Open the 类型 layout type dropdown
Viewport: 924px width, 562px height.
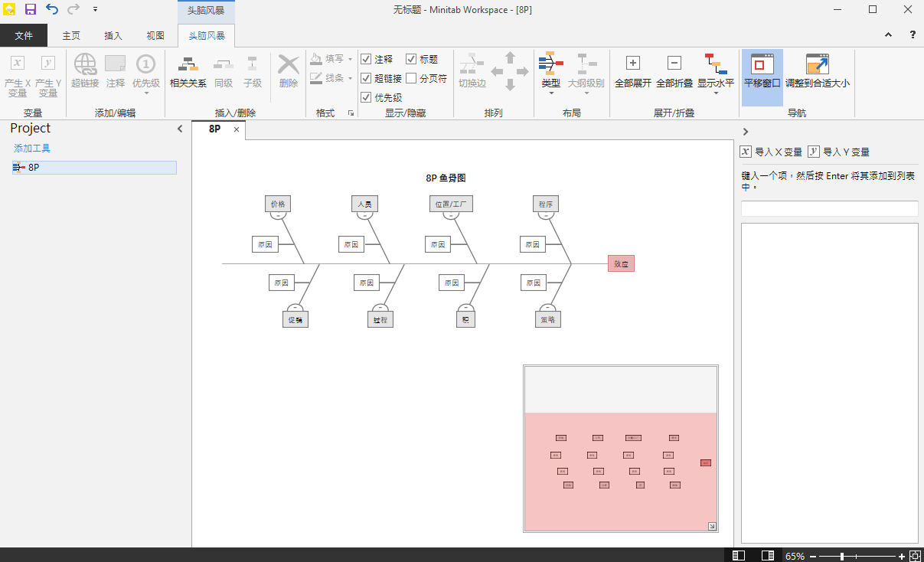pyautogui.click(x=551, y=93)
